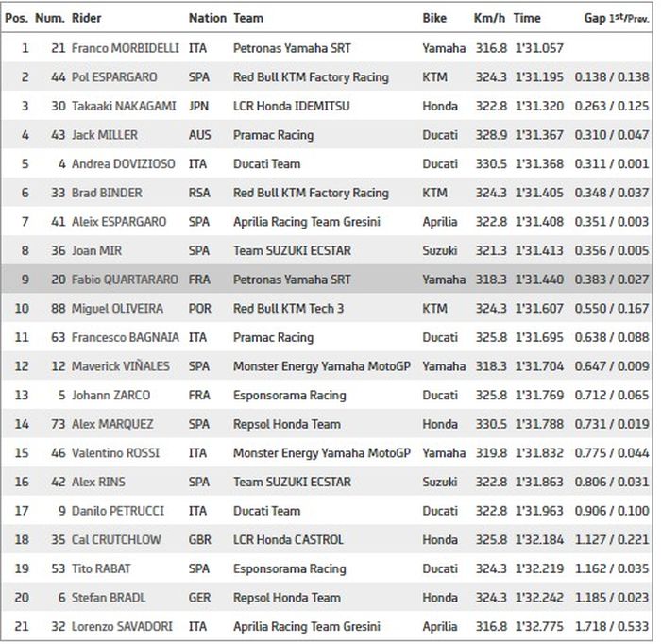
Task: Select rider Stefan BRADL
Action: coord(109,598)
